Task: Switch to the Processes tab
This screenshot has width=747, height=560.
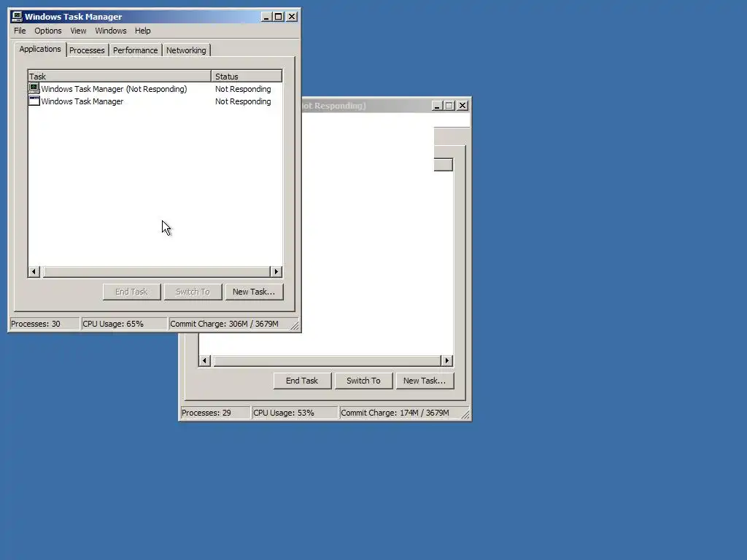Action: [x=87, y=50]
